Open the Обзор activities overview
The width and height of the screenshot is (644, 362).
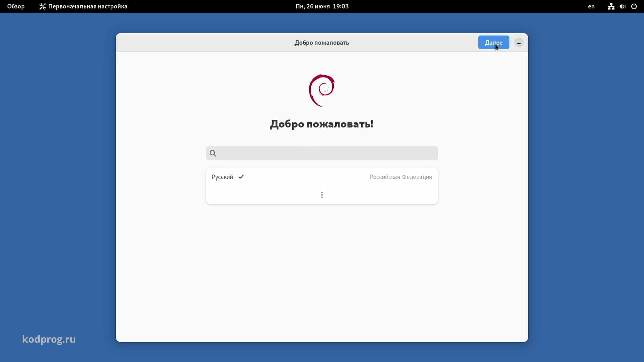coord(16,6)
